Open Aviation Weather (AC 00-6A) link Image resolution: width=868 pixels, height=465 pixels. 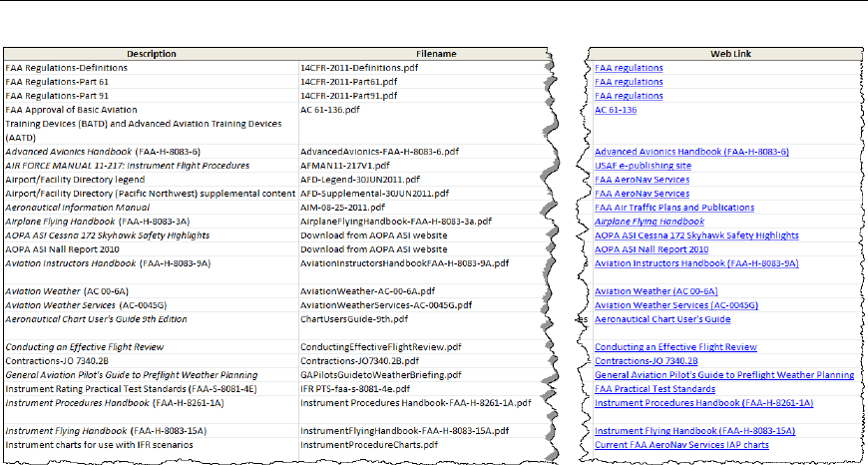pos(655,291)
